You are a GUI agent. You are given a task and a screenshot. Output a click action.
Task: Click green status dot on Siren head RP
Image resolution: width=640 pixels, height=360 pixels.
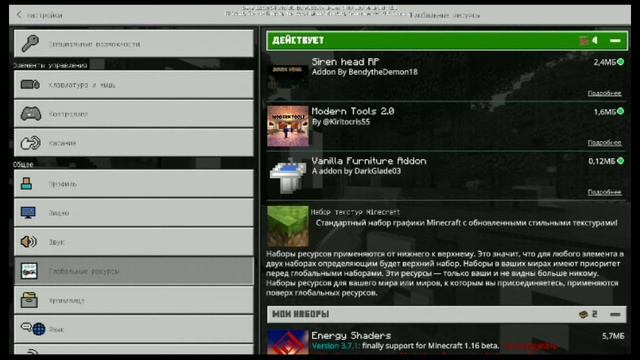(x=620, y=62)
